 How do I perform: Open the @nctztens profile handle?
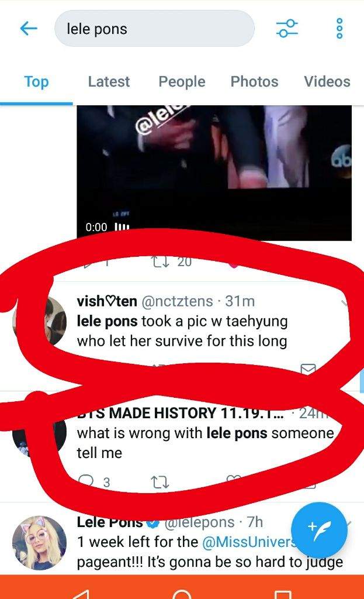pos(178,301)
